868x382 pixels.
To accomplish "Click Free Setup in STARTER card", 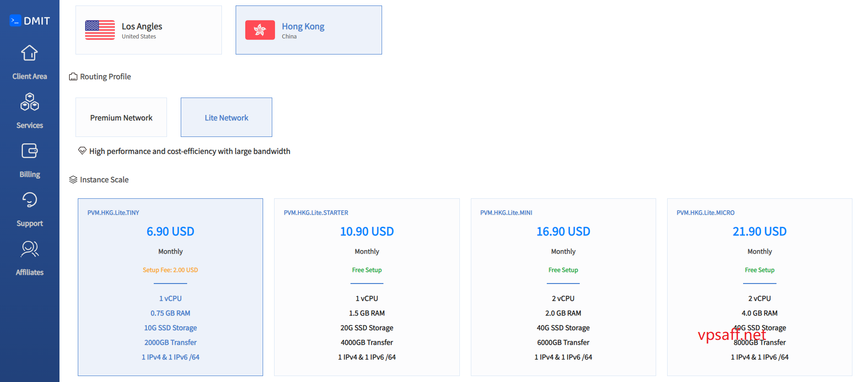I will click(x=367, y=270).
